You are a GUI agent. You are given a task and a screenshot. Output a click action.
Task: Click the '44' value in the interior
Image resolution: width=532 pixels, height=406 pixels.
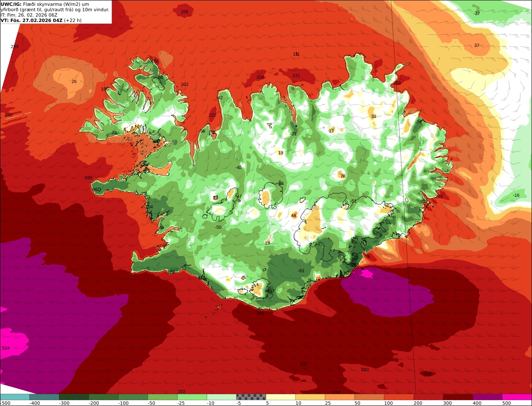click(x=294, y=215)
